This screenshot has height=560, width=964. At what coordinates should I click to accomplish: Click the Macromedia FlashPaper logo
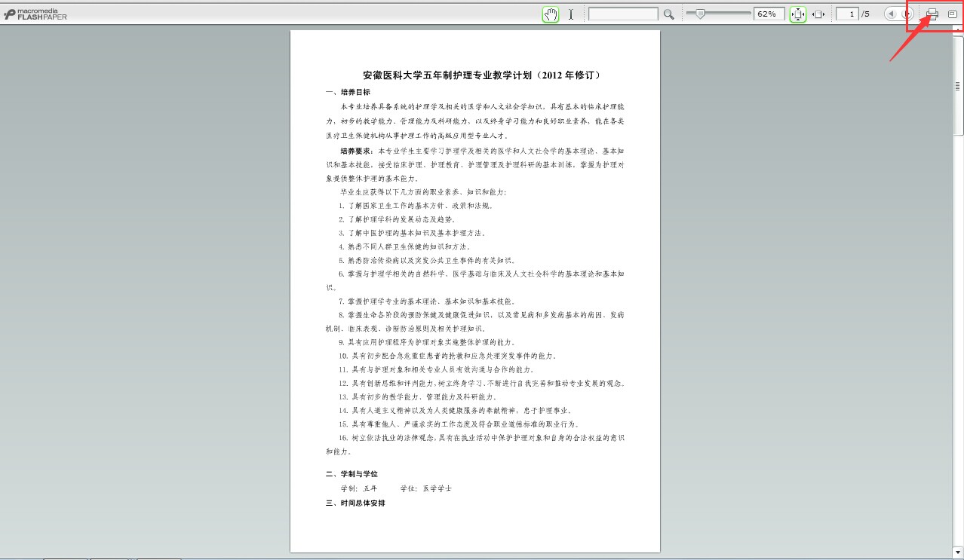tap(35, 14)
